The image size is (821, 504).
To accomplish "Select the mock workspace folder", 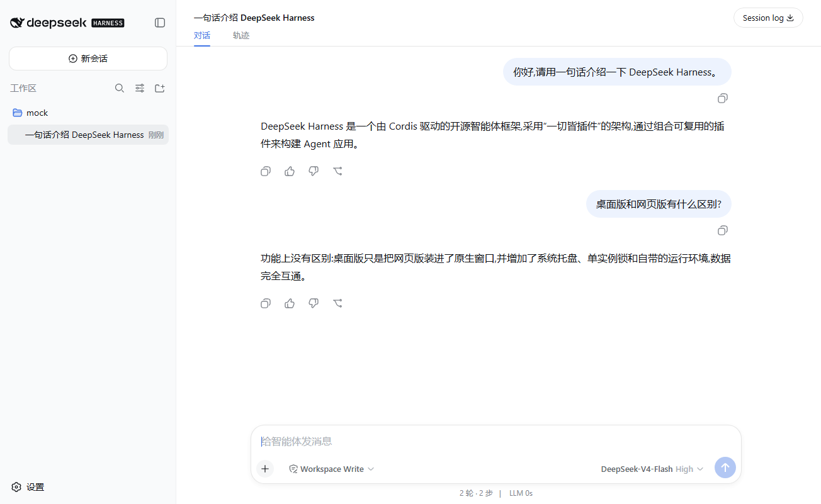I will coord(88,113).
